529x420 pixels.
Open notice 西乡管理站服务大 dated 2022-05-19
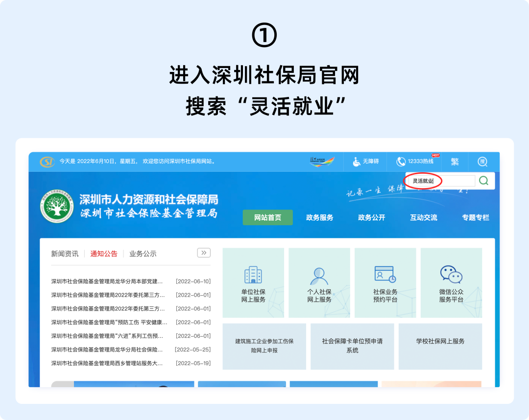(107, 363)
